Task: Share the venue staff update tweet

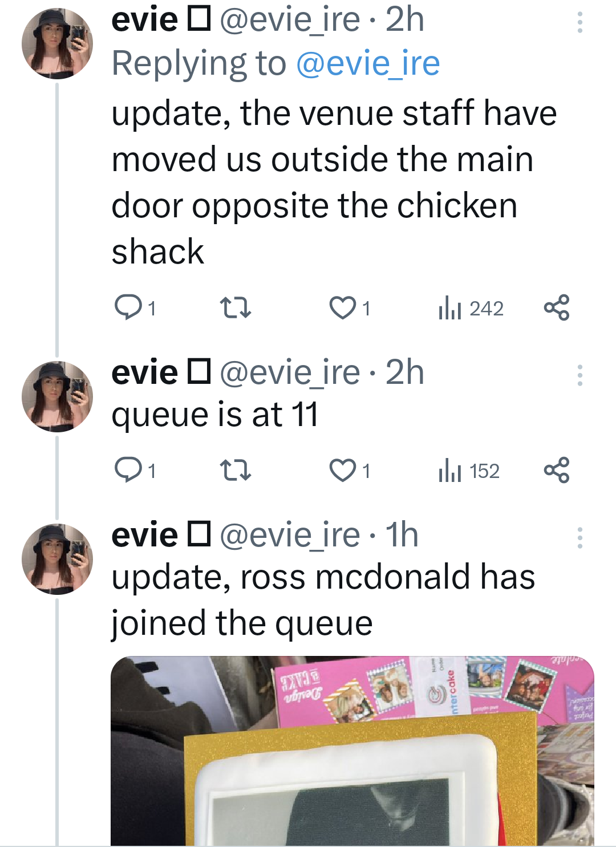Action: coord(557,308)
